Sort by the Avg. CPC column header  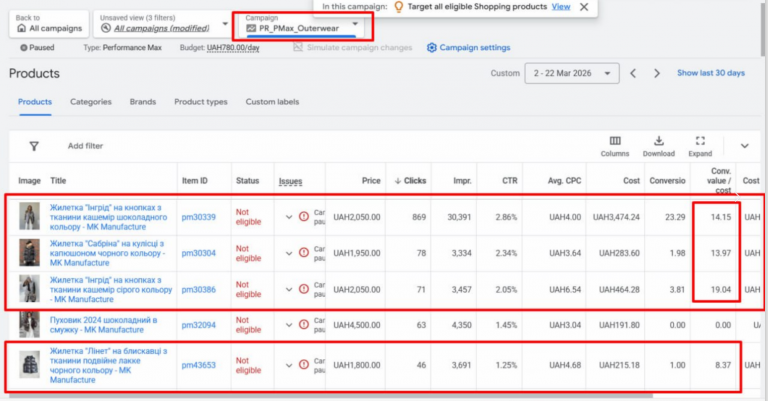click(x=564, y=181)
